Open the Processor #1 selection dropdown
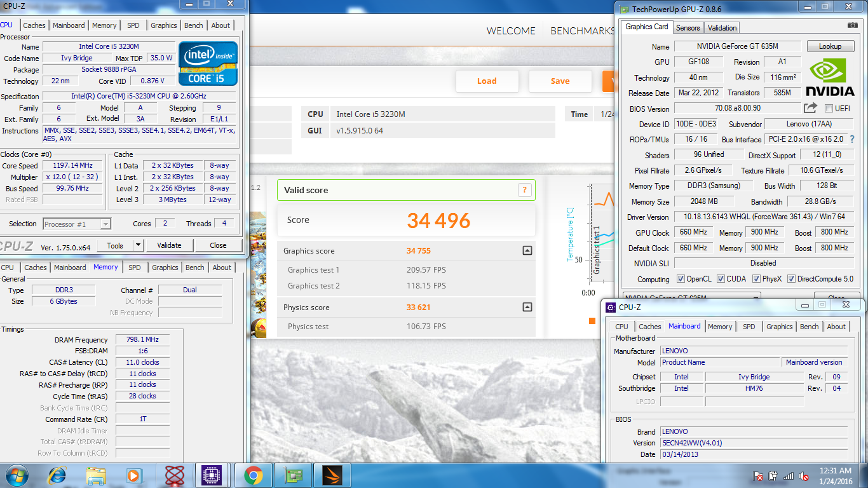Image resolution: width=868 pixels, height=488 pixels. coord(77,224)
